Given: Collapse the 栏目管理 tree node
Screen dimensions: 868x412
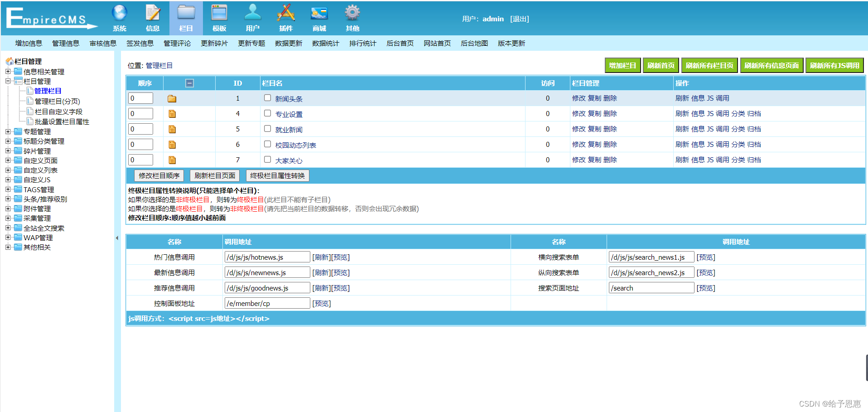Looking at the screenshot, I should (x=8, y=81).
